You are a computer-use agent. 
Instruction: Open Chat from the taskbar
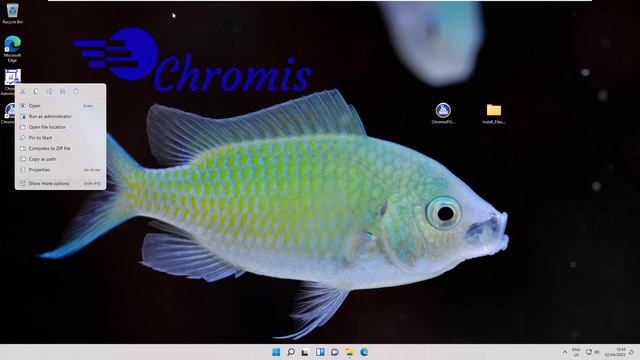(335, 352)
